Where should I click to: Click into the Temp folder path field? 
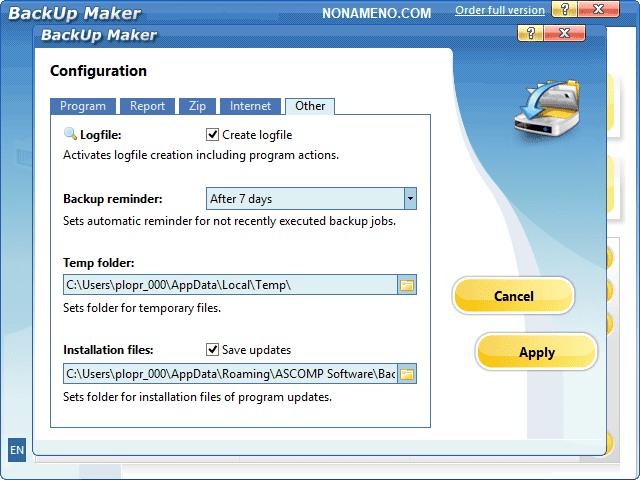click(x=230, y=285)
